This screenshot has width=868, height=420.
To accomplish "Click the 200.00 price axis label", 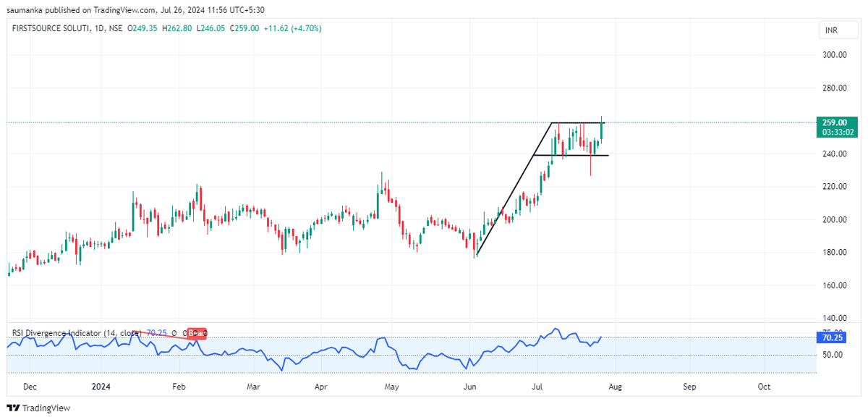I will (835, 219).
